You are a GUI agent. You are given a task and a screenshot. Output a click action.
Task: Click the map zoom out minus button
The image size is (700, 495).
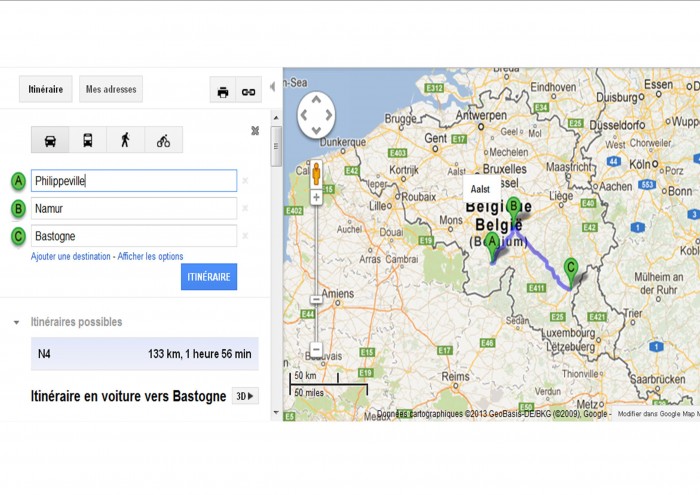(x=316, y=349)
